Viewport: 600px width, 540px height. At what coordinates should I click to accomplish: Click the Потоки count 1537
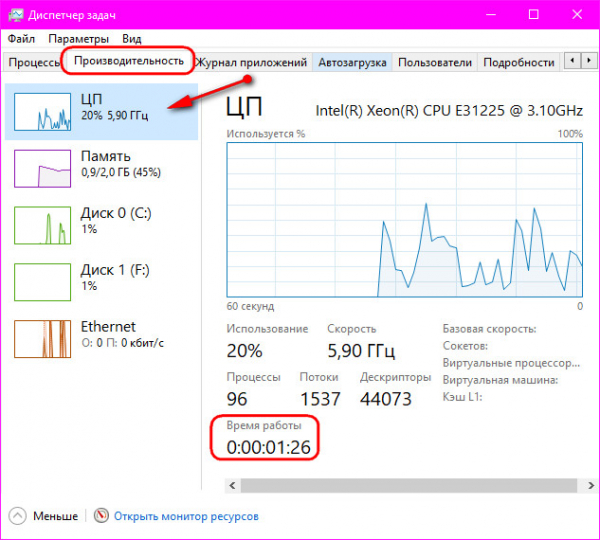click(x=320, y=399)
